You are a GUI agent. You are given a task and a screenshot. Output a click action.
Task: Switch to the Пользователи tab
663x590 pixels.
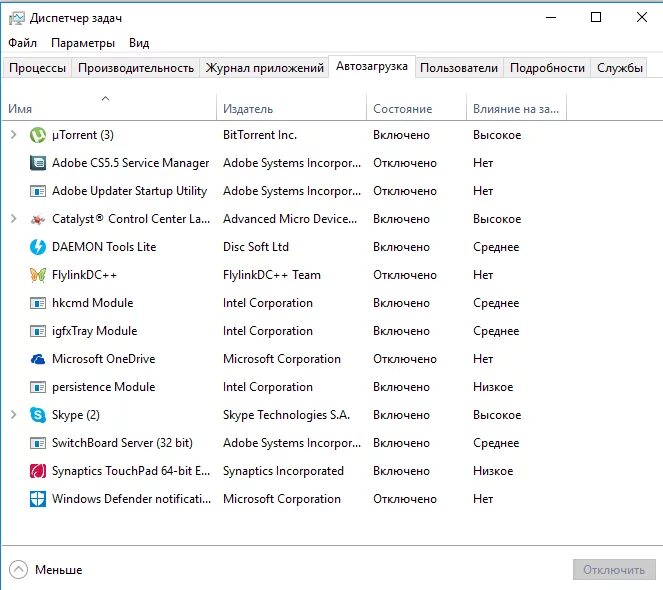[459, 68]
